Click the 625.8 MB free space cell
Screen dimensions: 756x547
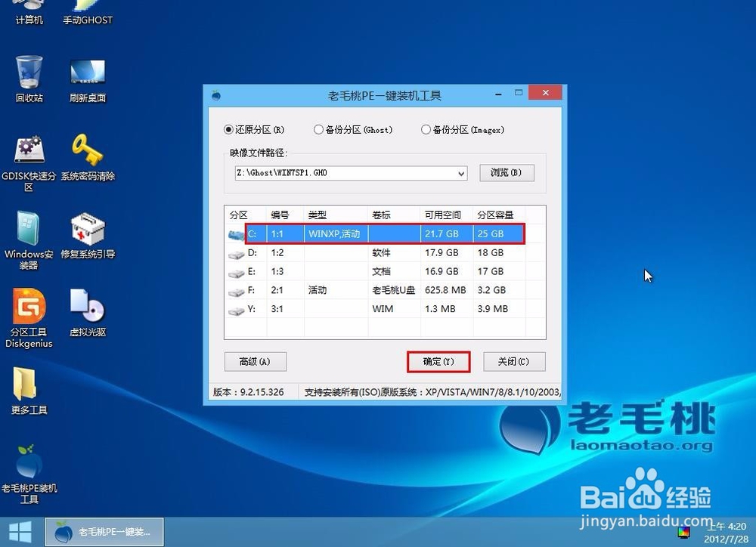(445, 290)
